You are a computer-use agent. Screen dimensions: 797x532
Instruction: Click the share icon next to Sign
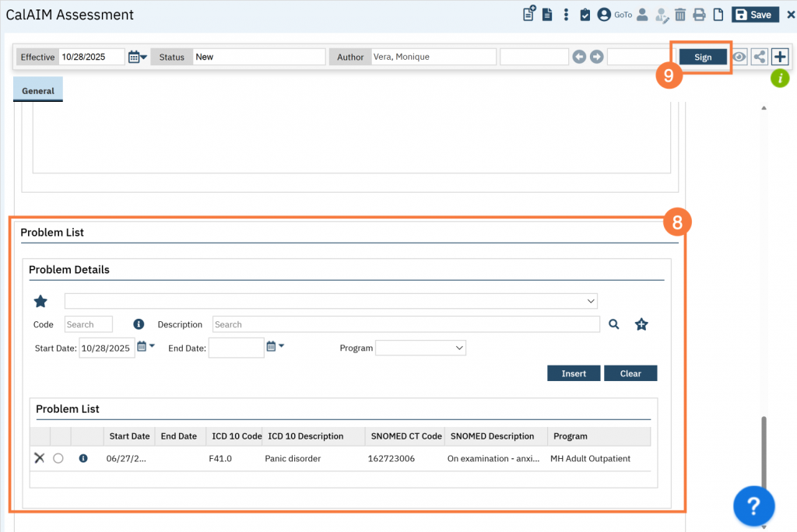pyautogui.click(x=759, y=57)
